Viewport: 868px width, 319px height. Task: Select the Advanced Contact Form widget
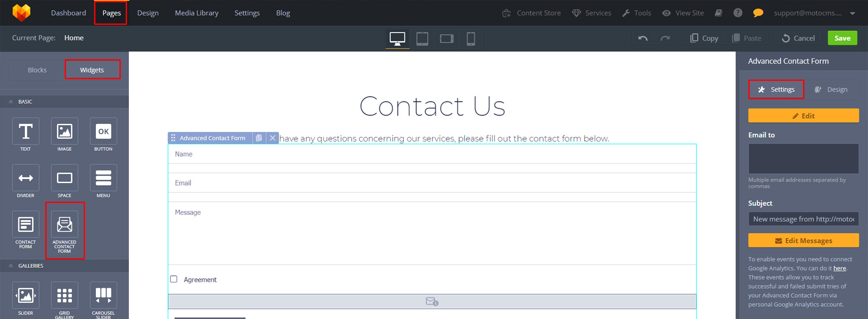tap(64, 225)
